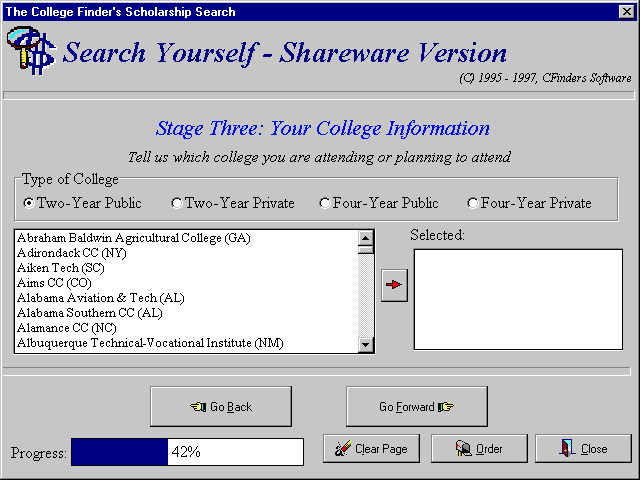Click the magnifying glass dollar logo
This screenshot has height=480, width=640.
29,51
